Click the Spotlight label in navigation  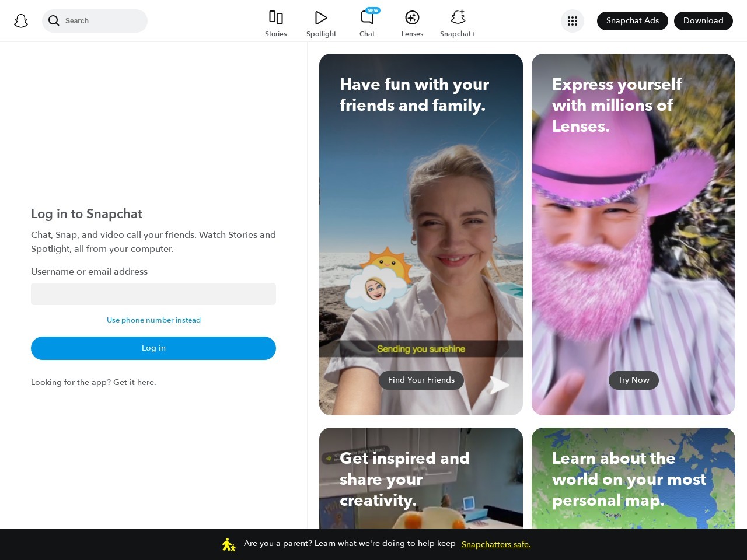click(322, 34)
